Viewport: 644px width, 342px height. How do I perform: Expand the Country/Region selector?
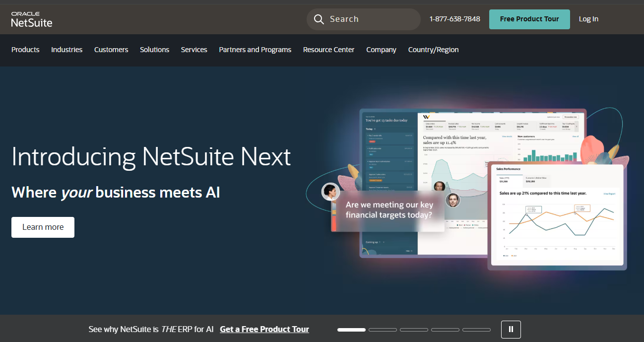(x=433, y=50)
